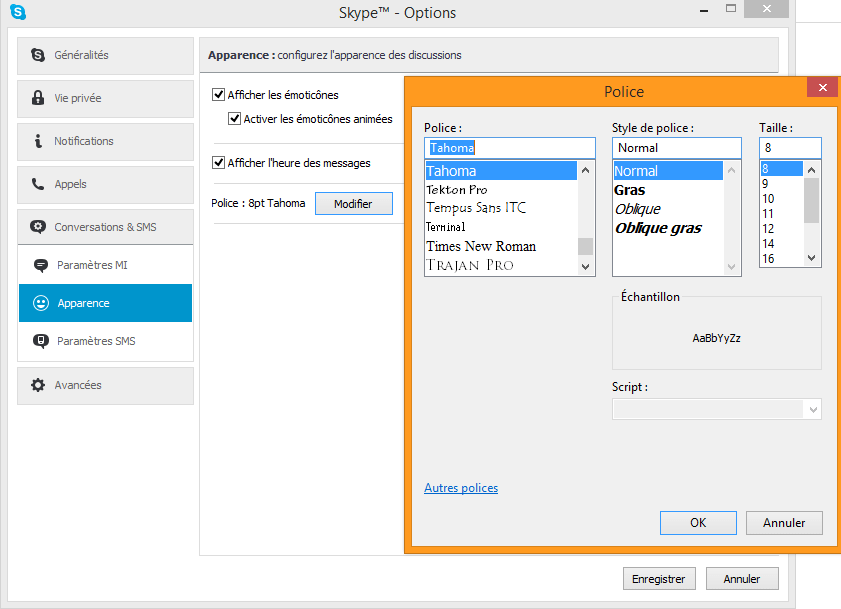The image size is (841, 609).
Task: Go to Paramètres MI settings
Action: click(x=105, y=265)
